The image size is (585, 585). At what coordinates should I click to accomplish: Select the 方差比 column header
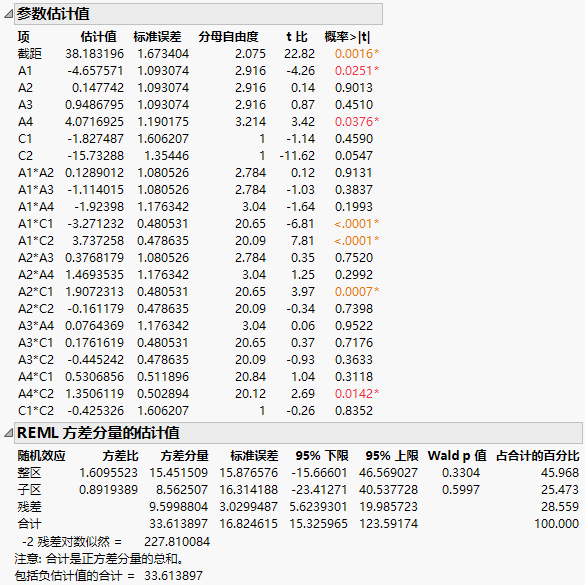120,456
